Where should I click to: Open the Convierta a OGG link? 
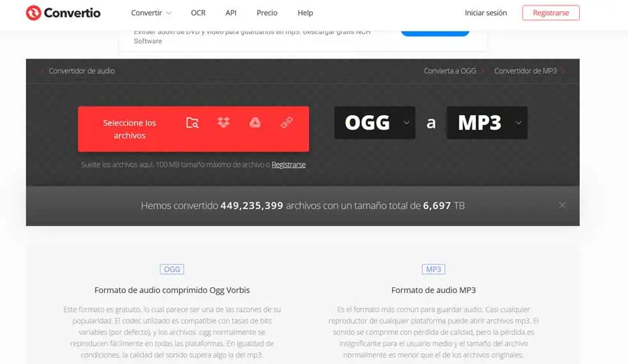(454, 71)
